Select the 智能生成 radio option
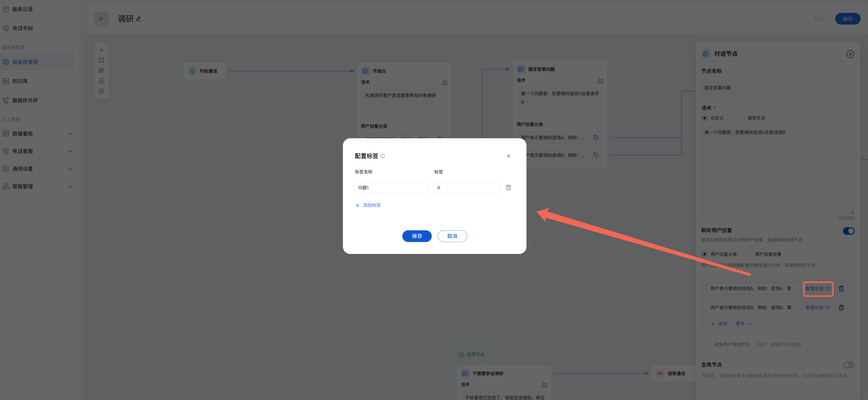 (x=742, y=118)
